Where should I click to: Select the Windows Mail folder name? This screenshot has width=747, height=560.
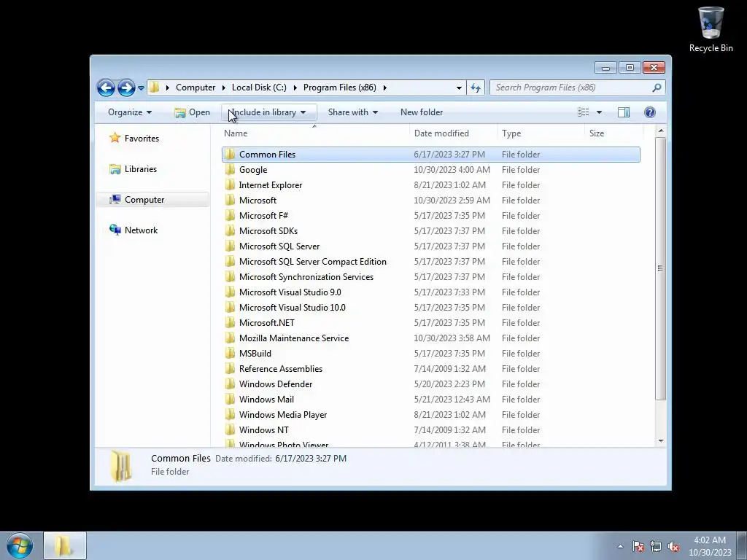click(x=266, y=399)
